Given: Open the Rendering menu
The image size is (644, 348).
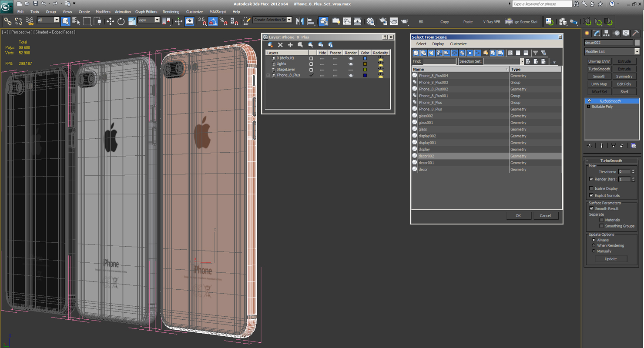Looking at the screenshot, I should tap(171, 12).
